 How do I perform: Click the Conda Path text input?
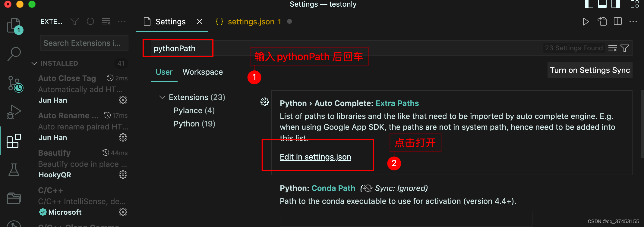pos(406,219)
